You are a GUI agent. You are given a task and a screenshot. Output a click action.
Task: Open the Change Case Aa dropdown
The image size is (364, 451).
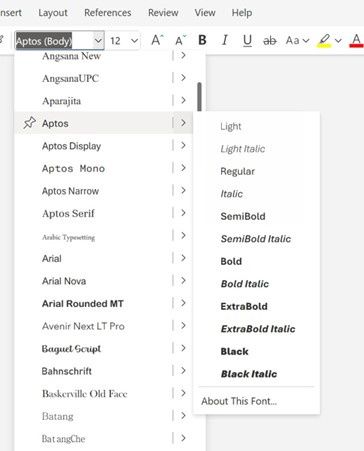click(x=297, y=41)
